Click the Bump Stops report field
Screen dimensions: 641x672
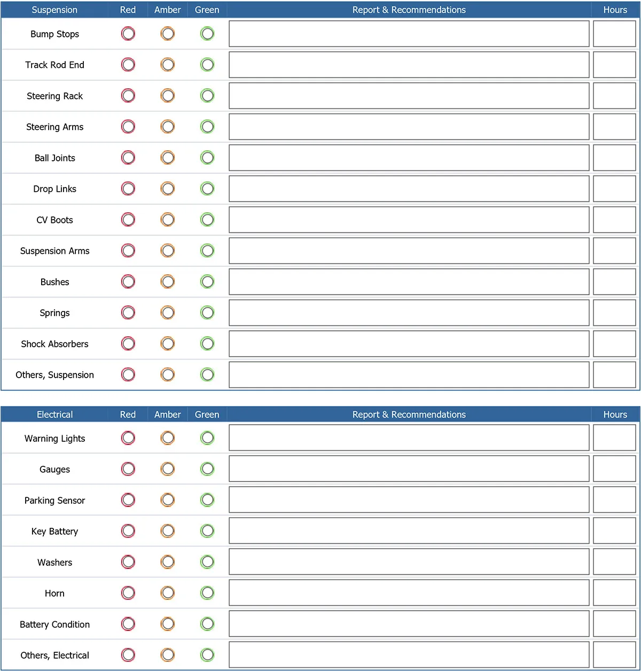coord(409,34)
